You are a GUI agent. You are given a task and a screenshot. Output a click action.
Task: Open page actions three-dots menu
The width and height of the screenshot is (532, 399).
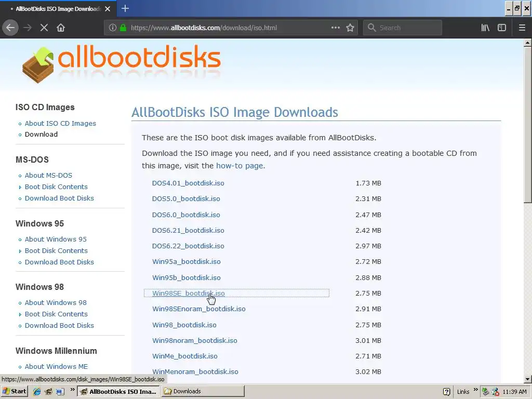(x=335, y=28)
